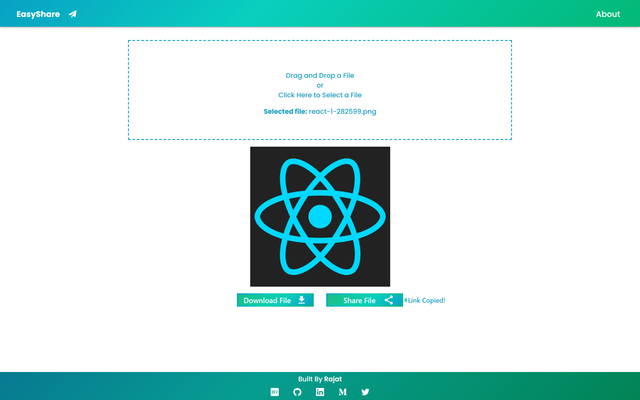
Task: Open the GitHub icon in footer
Action: 297,392
